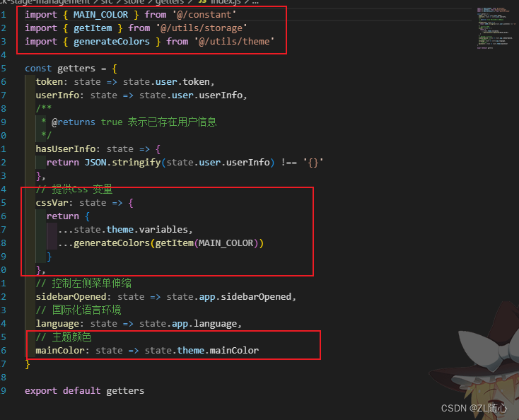The image size is (519, 420).
Task: Click 'getters' in the const declaration
Action: tap(76, 69)
